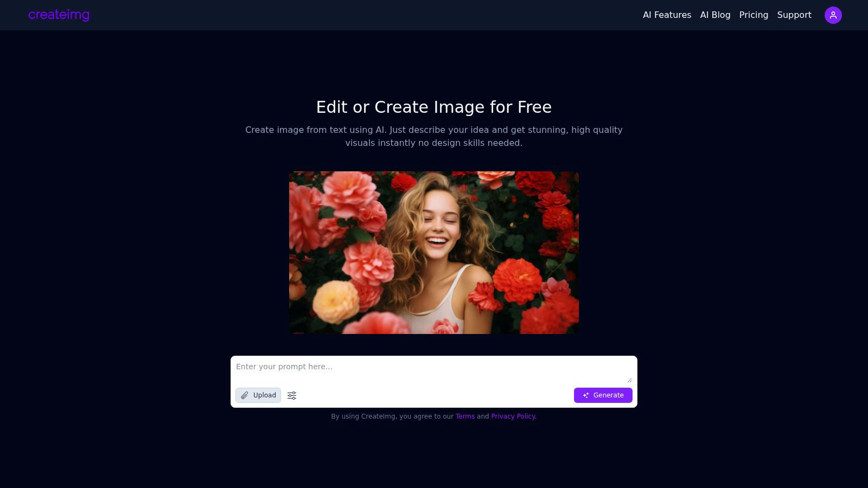This screenshot has height=488, width=868.
Task: Click the prompt input field
Action: point(434,367)
